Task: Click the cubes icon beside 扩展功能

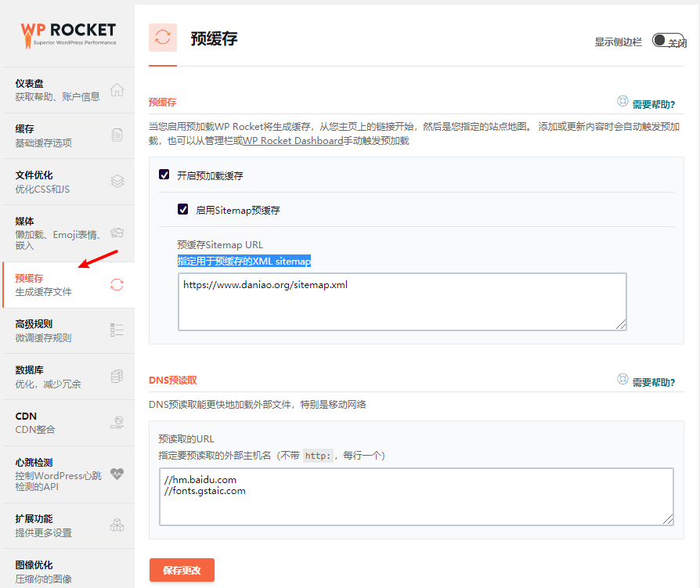Action: (117, 525)
